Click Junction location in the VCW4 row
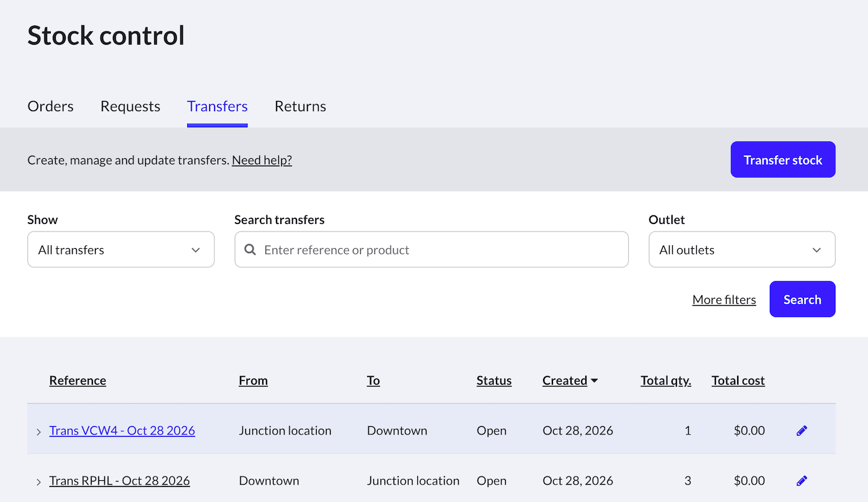 [x=285, y=431]
